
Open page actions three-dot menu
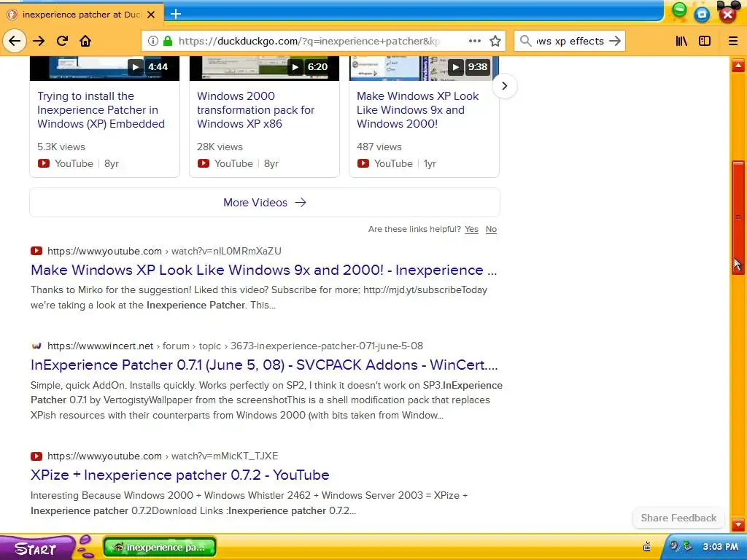tap(474, 41)
